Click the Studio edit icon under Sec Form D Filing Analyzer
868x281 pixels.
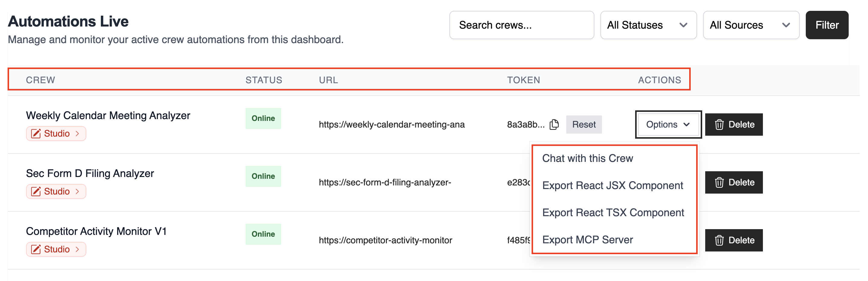pyautogui.click(x=36, y=191)
